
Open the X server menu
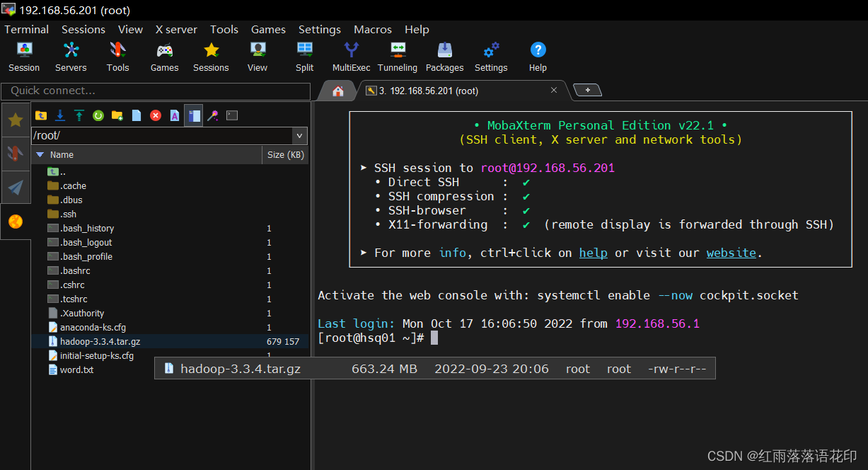[x=176, y=30]
